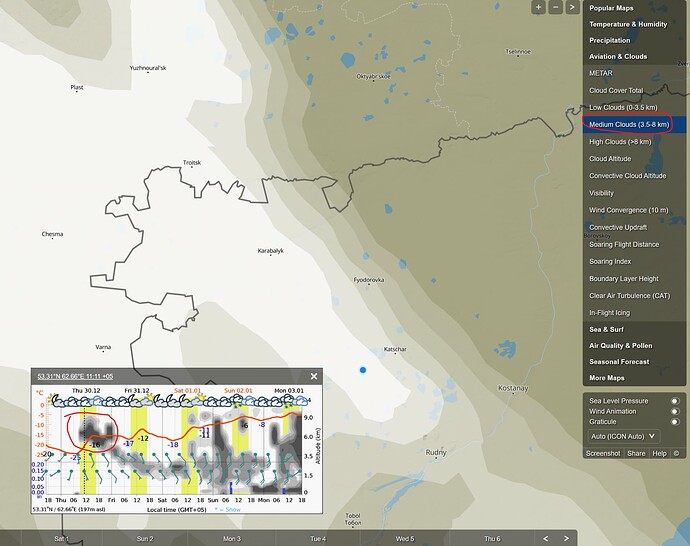Jump to Mon 3 on the timeline
Screen dimensions: 690x546
coord(232,538)
